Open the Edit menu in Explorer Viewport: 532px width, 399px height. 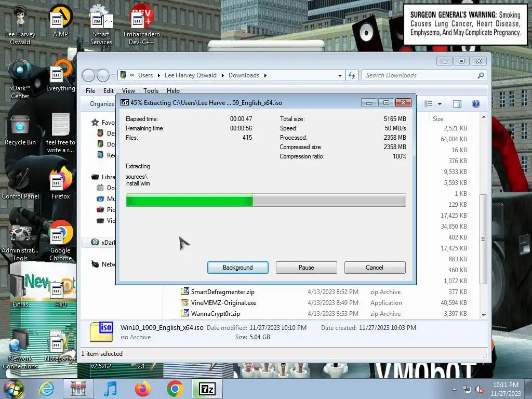coord(109,91)
